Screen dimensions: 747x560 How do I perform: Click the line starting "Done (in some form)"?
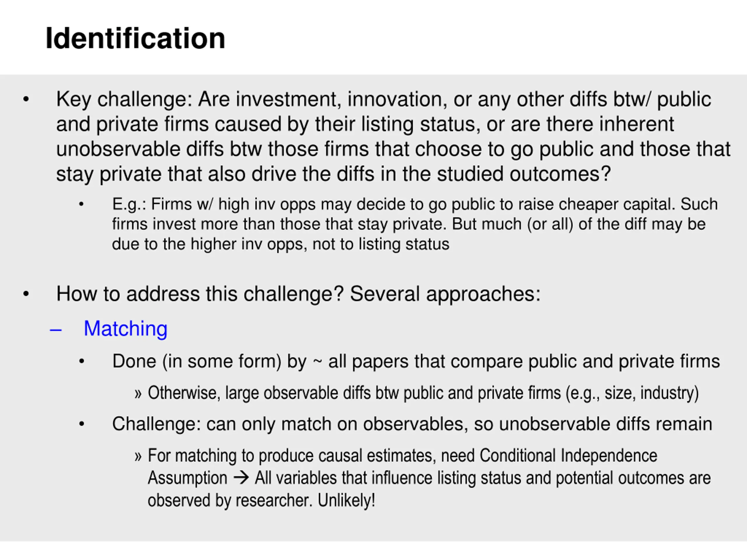click(416, 361)
